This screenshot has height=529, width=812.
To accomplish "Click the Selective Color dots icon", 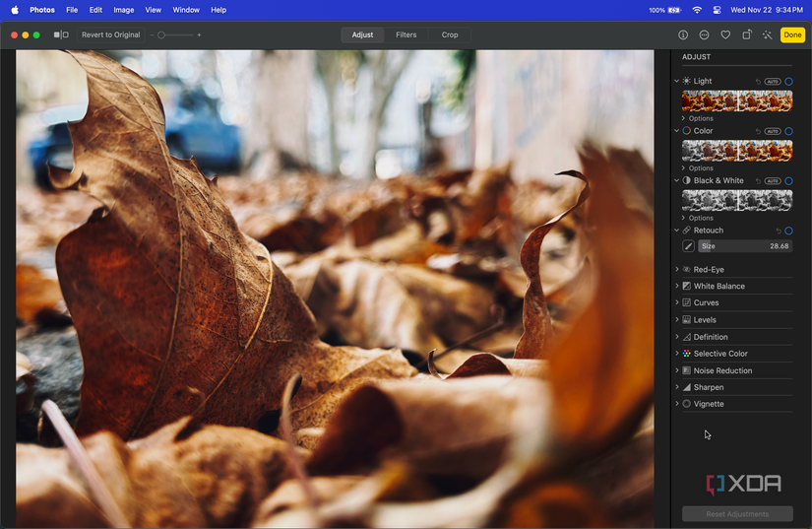I will pyautogui.click(x=686, y=354).
